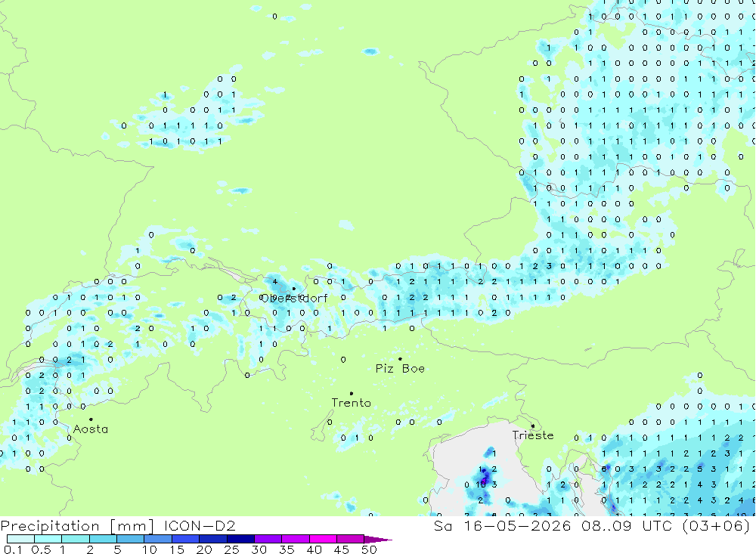
Task: Click the Trento city label
Action: [x=352, y=403]
